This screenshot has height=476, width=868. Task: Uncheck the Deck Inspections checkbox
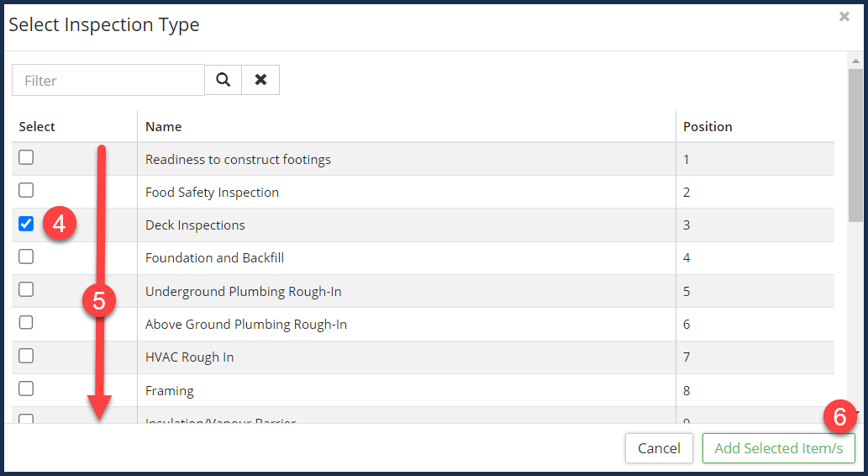26,224
